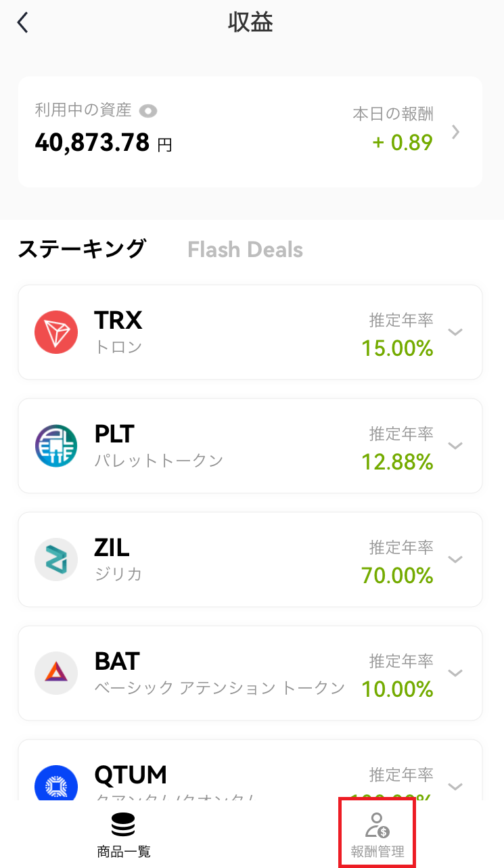The height and width of the screenshot is (868, 504).
Task: Open today's reward details arrow
Action: click(456, 132)
